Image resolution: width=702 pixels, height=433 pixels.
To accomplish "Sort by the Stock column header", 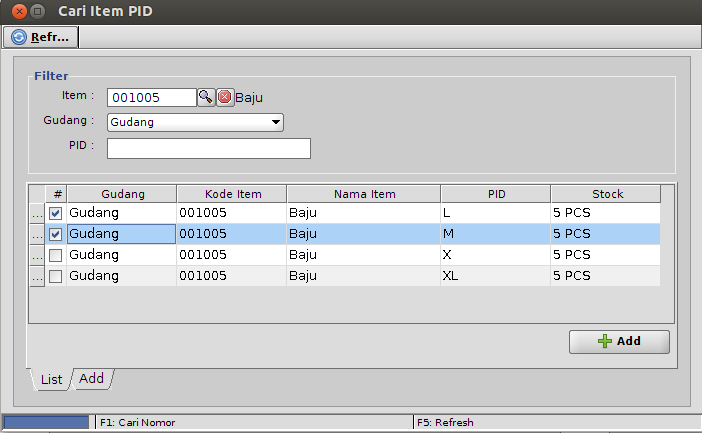I will click(606, 194).
